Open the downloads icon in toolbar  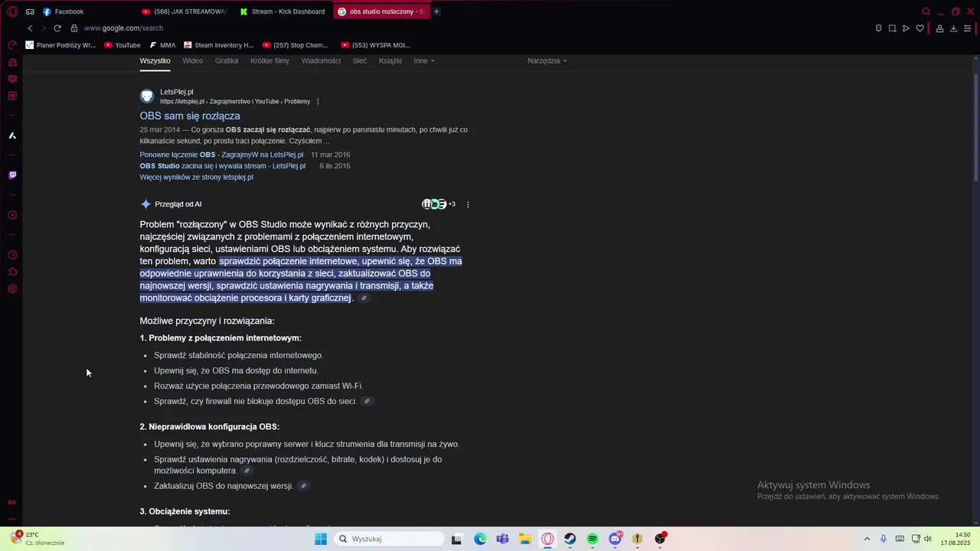click(x=953, y=28)
